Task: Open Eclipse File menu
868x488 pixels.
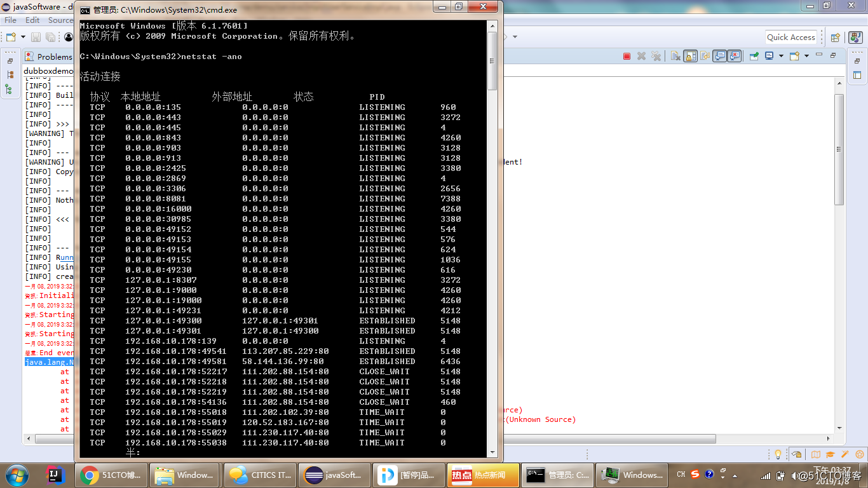Action: pos(11,20)
